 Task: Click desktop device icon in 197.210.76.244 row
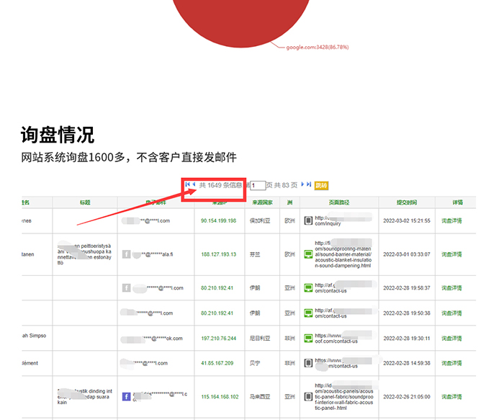tap(308, 339)
